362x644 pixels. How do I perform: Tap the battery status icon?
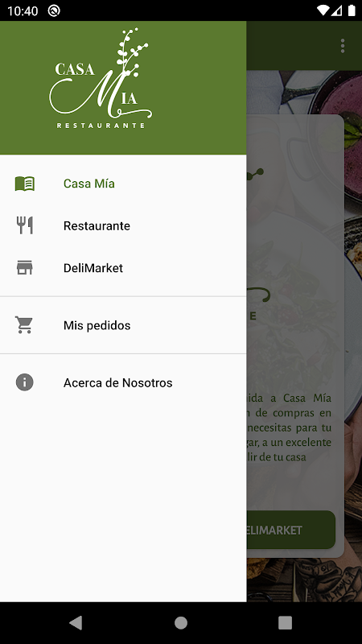352,10
